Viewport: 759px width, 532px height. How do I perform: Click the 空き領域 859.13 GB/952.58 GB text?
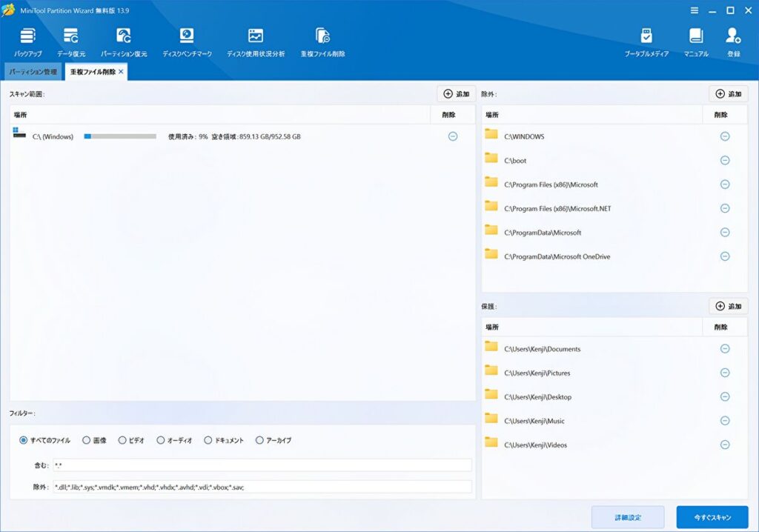coord(256,136)
